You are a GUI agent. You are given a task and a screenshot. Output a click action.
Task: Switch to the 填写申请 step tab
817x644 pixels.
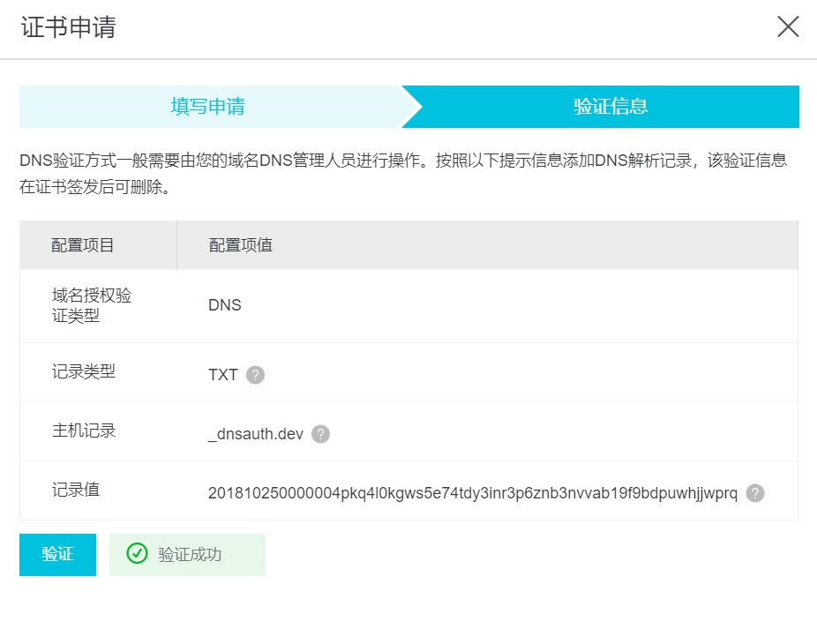tap(208, 107)
